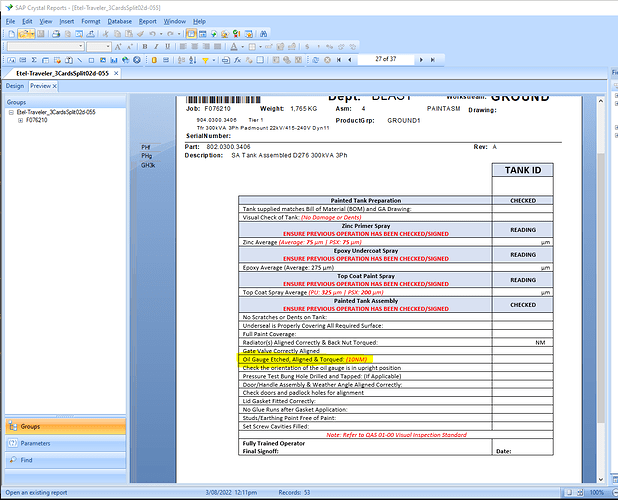Screen dimensions: 618x500
Task: Go to the first page arrow
Action: pos(341,59)
